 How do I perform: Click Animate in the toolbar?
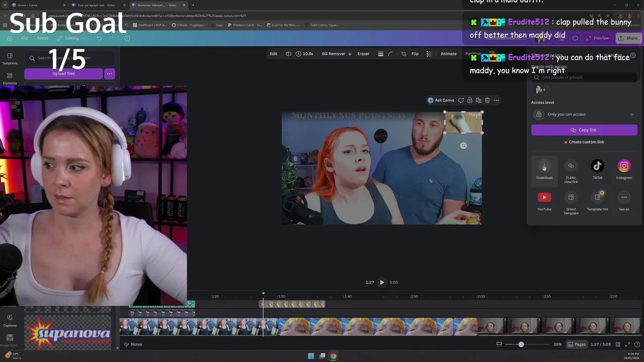pyautogui.click(x=448, y=54)
